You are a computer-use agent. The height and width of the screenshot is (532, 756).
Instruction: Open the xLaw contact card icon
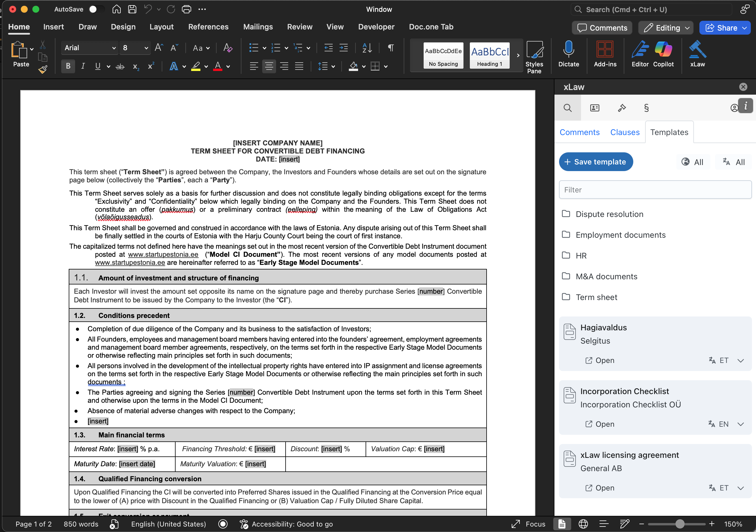coord(595,108)
